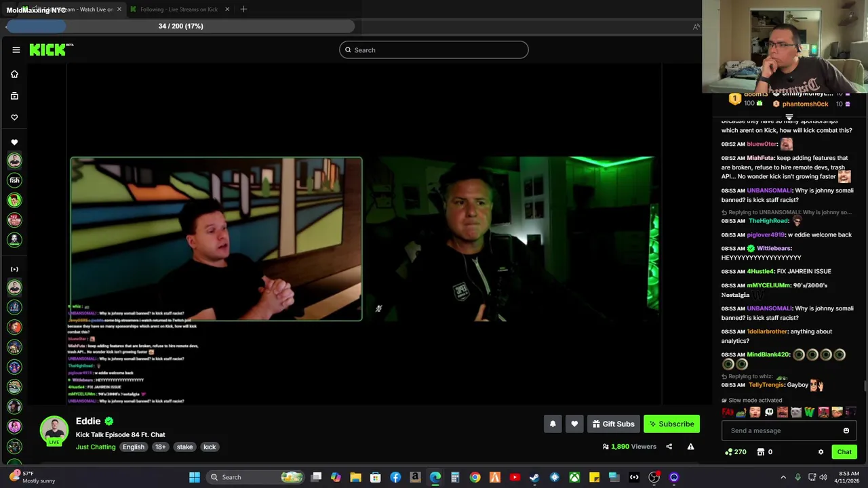Click the green Chat send button
Screen dimensions: 868x488
click(844, 452)
